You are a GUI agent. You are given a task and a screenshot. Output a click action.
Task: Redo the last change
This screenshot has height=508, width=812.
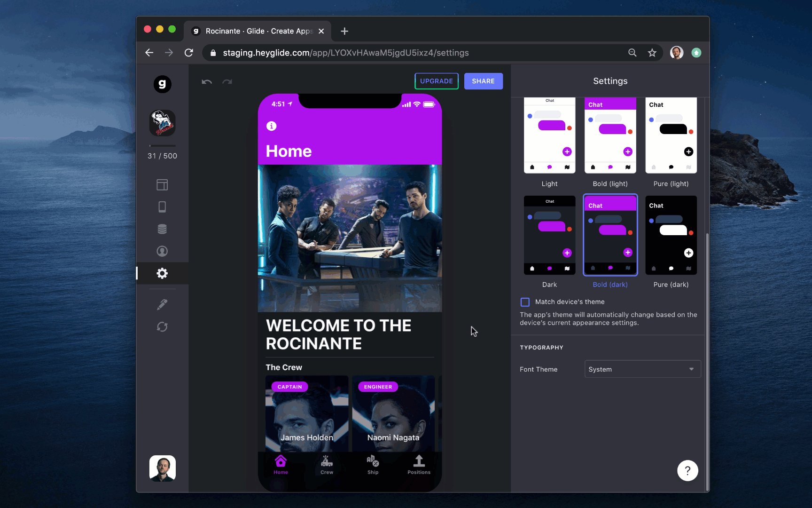[227, 81]
